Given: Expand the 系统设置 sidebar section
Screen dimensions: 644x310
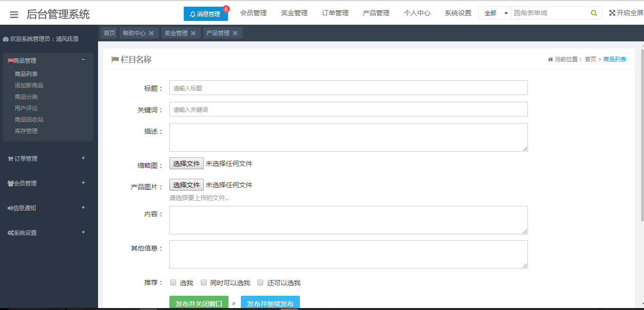Looking at the screenshot, I should (83, 232).
